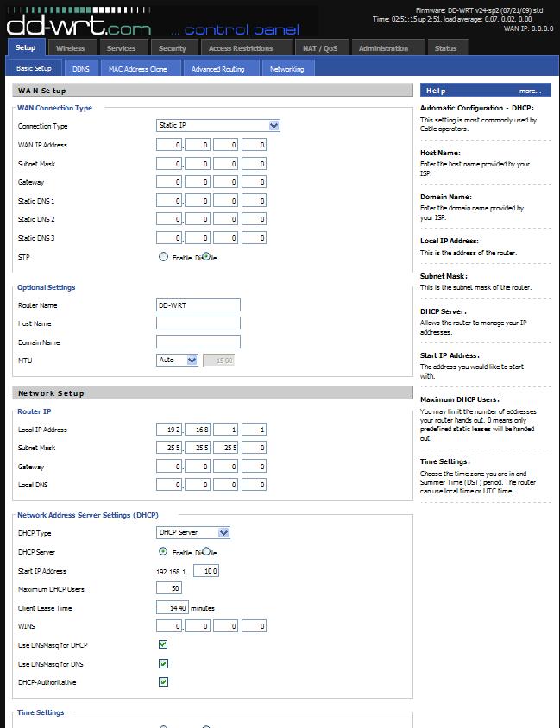Screen dimensions: 560x728
Task: Open the Setup main tab
Action: pos(26,47)
